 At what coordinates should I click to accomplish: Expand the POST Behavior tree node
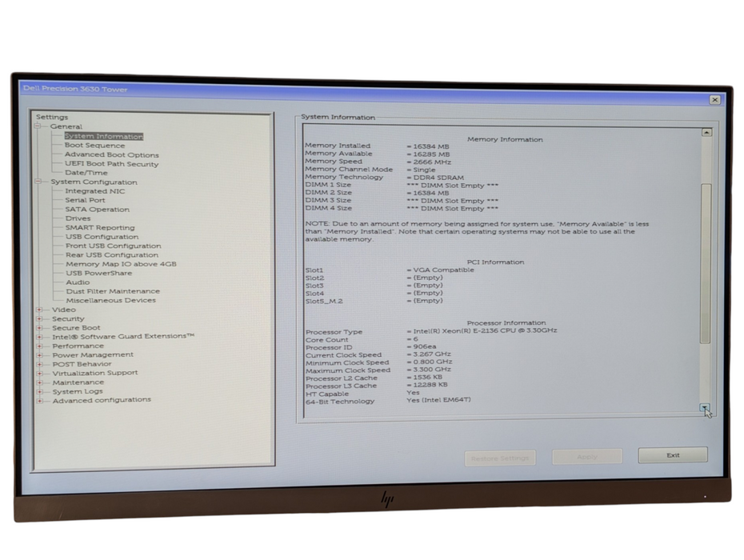[40, 364]
